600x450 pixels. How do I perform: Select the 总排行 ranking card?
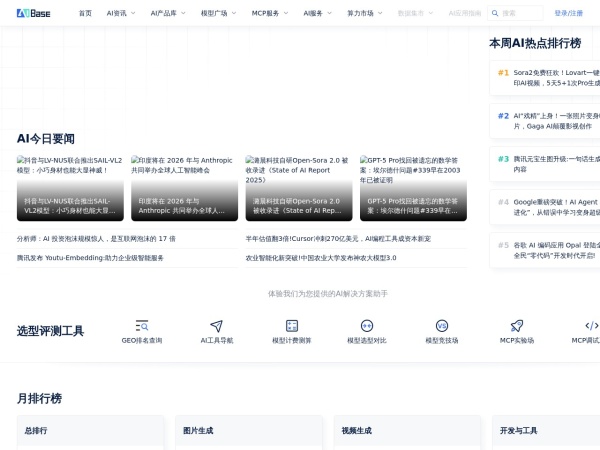tap(90, 432)
